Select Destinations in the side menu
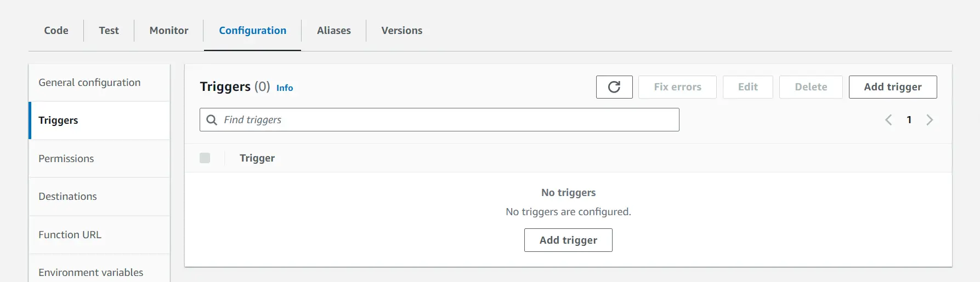Image resolution: width=980 pixels, height=282 pixels. click(x=67, y=197)
